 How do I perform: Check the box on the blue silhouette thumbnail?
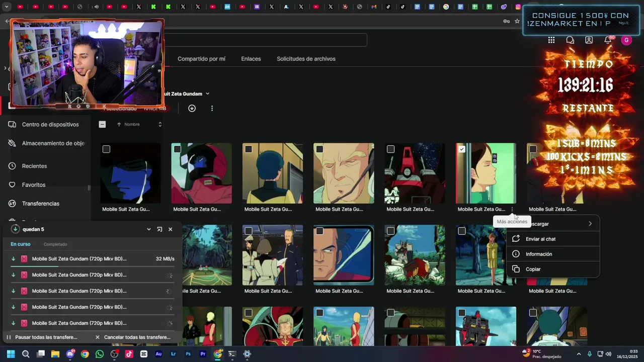click(106, 149)
